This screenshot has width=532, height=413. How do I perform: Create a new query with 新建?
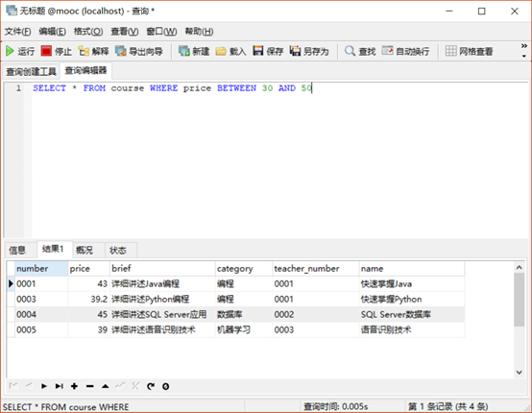[194, 51]
